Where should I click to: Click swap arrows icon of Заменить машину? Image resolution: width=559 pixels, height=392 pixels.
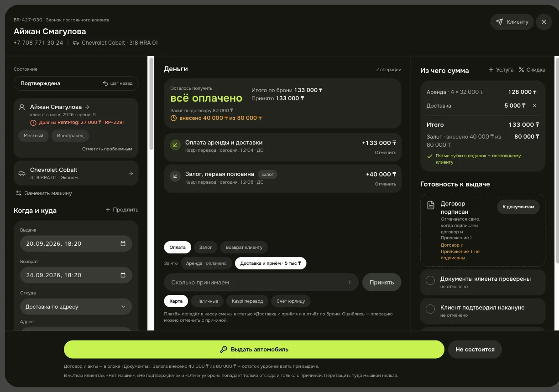pyautogui.click(x=19, y=193)
